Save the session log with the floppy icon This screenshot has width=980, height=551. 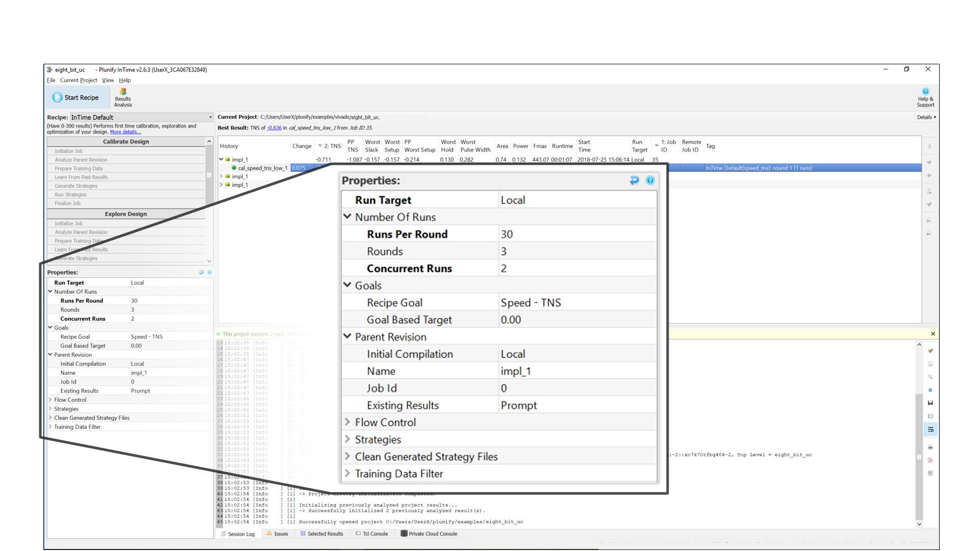pos(930,403)
